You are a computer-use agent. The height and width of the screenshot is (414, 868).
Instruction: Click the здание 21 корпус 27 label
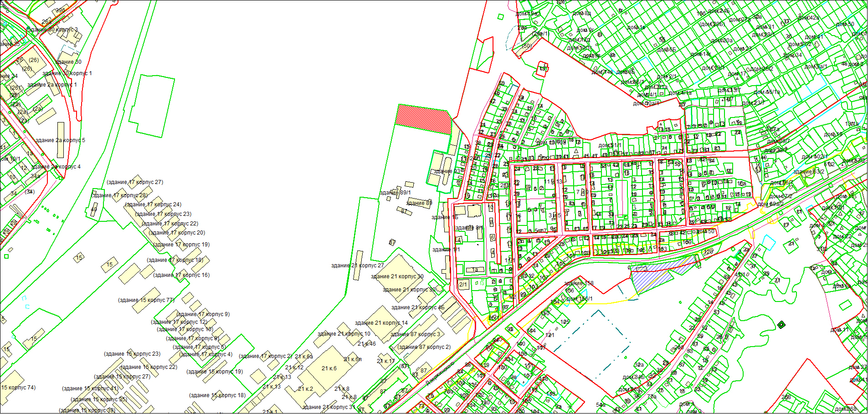(x=358, y=266)
